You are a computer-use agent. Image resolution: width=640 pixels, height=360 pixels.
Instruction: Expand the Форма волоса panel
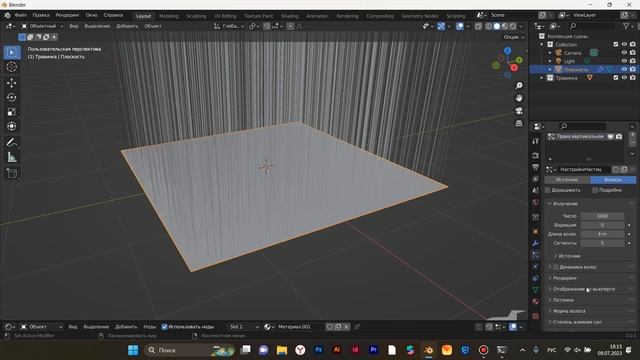click(569, 311)
